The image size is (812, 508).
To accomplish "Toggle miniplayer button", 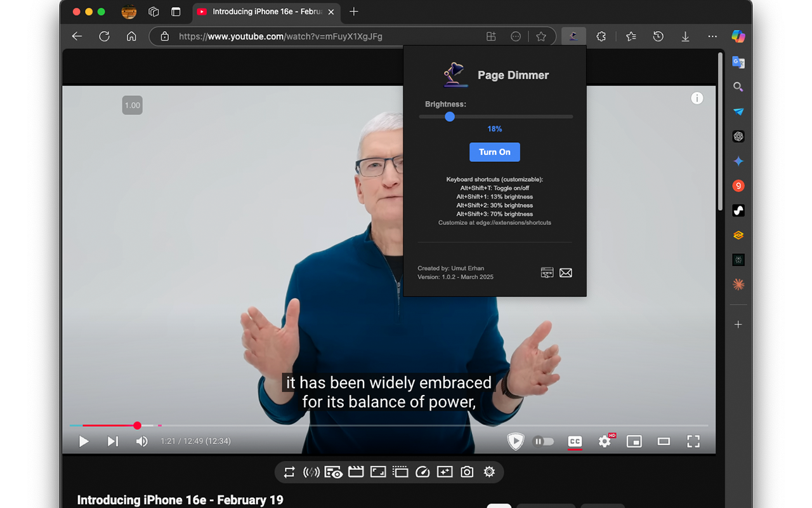I will pyautogui.click(x=634, y=441).
